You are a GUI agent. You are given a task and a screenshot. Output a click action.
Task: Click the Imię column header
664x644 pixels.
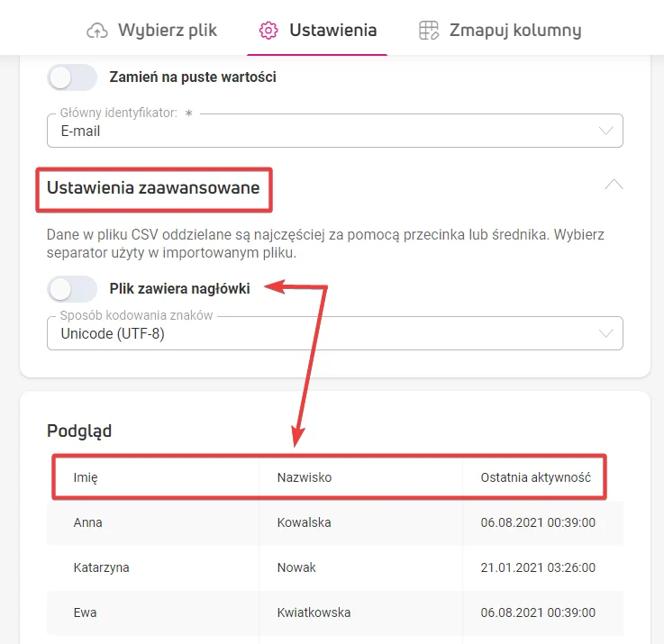86,477
